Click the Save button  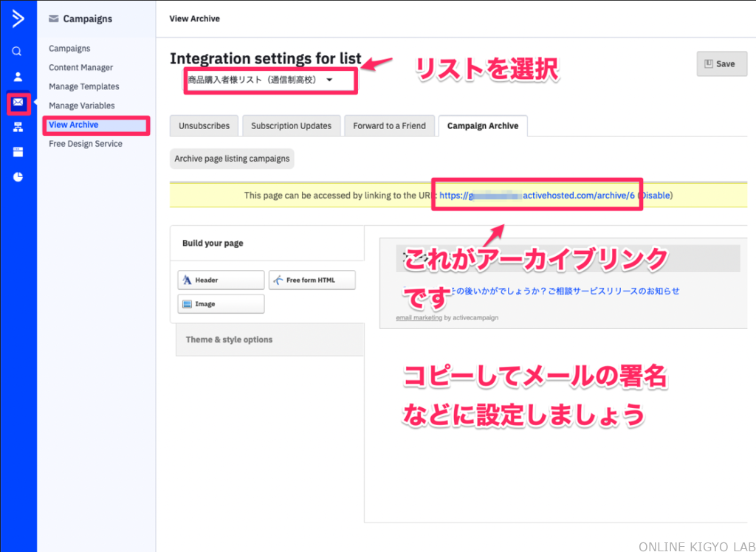[721, 64]
